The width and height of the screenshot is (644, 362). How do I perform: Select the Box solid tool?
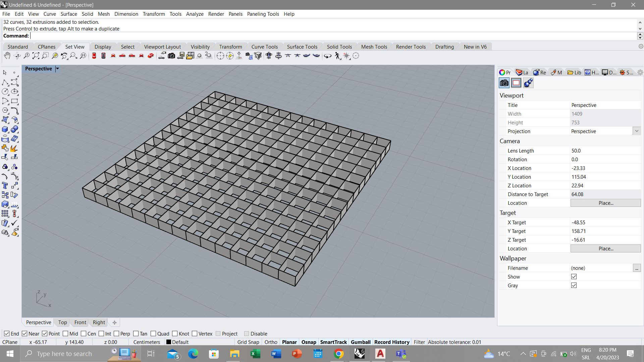5,129
